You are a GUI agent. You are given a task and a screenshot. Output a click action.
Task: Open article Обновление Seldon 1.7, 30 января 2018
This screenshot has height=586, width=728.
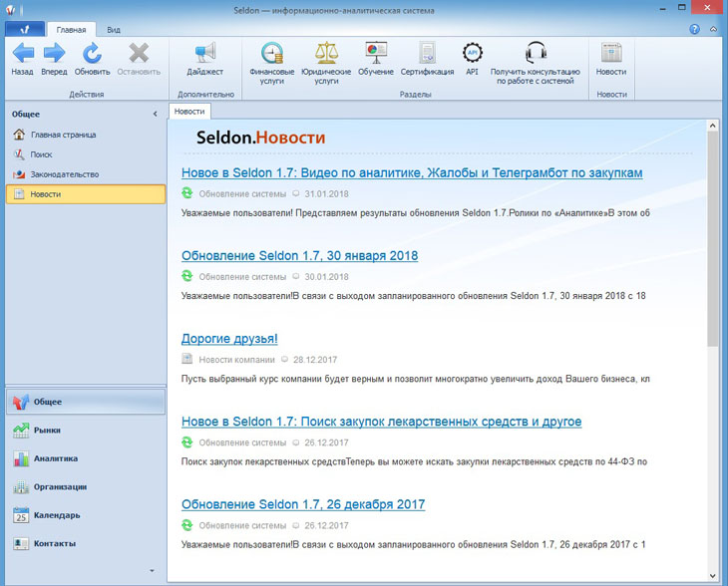pos(299,256)
